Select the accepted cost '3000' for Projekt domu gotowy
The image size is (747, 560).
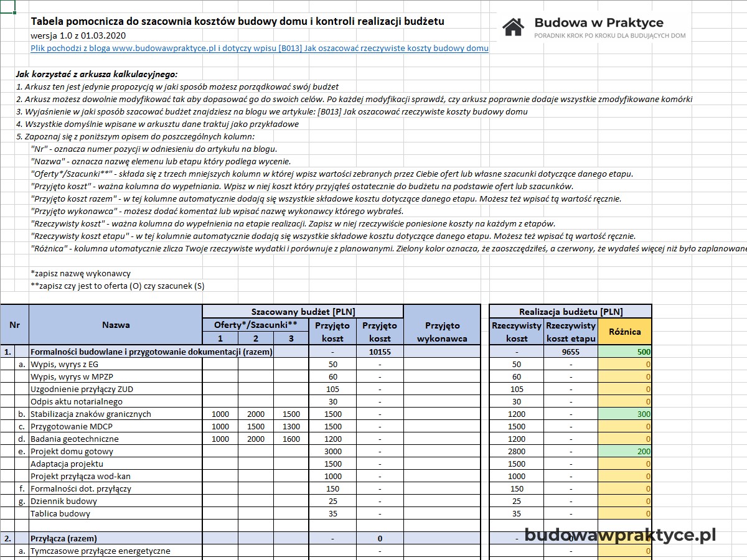pyautogui.click(x=333, y=451)
